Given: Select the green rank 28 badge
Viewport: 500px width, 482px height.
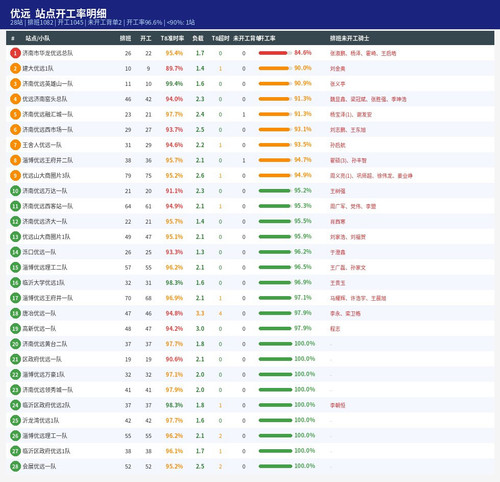Looking at the screenshot, I should pos(15,466).
